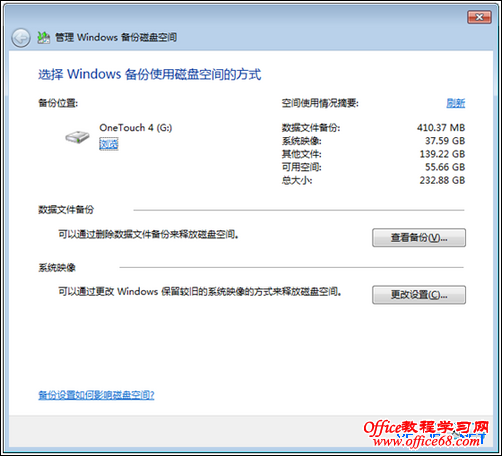Screen dimensions: 502x456
Task: Click the 管理 Windows 备份磁盘空间 title text
Action: 116,37
